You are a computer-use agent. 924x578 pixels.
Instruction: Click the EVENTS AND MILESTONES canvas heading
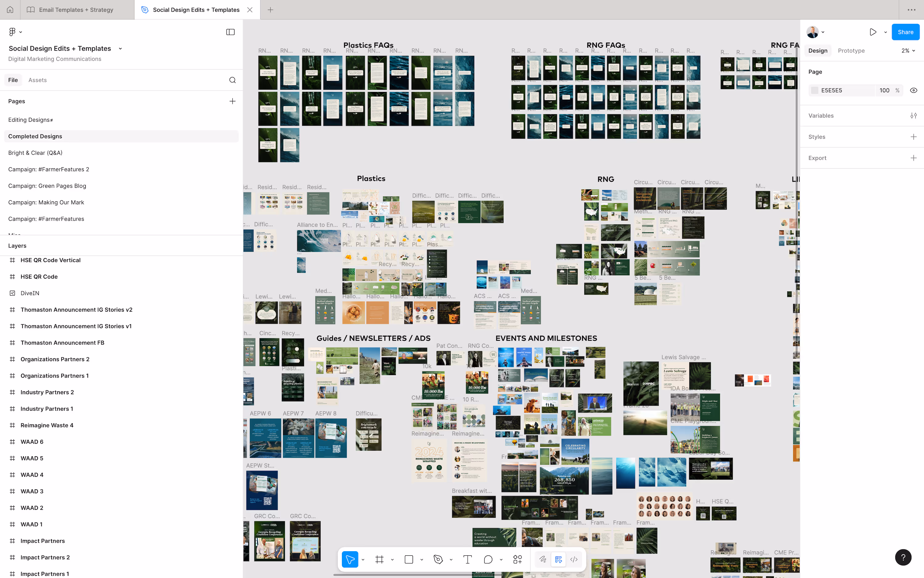pos(546,338)
